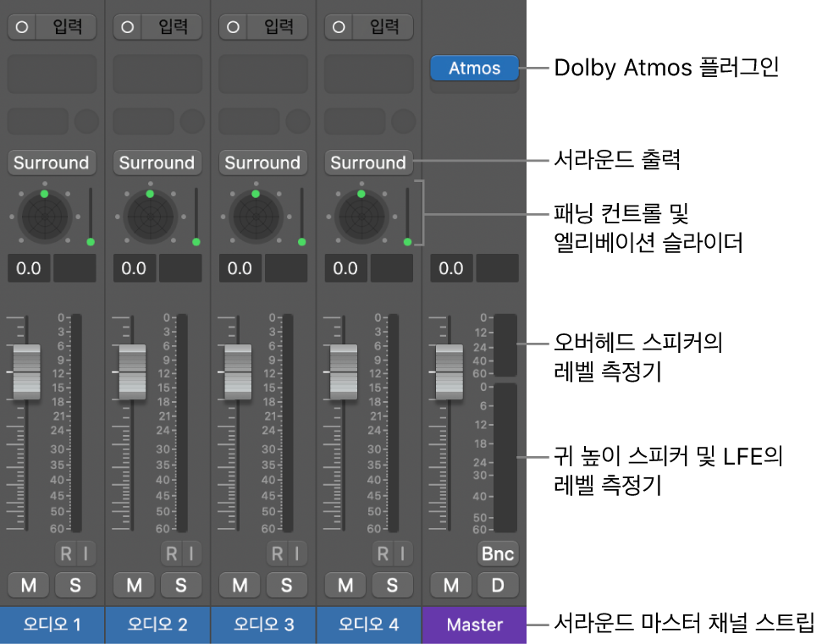Screen dimensions: 822x644
Task: Open the Atmos plug-in on Master
Action: point(474,68)
